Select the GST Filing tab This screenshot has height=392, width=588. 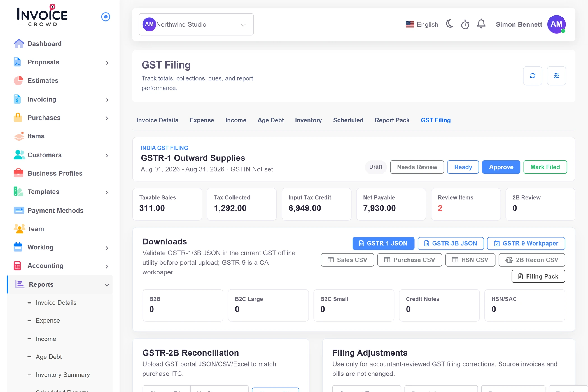(x=435, y=120)
